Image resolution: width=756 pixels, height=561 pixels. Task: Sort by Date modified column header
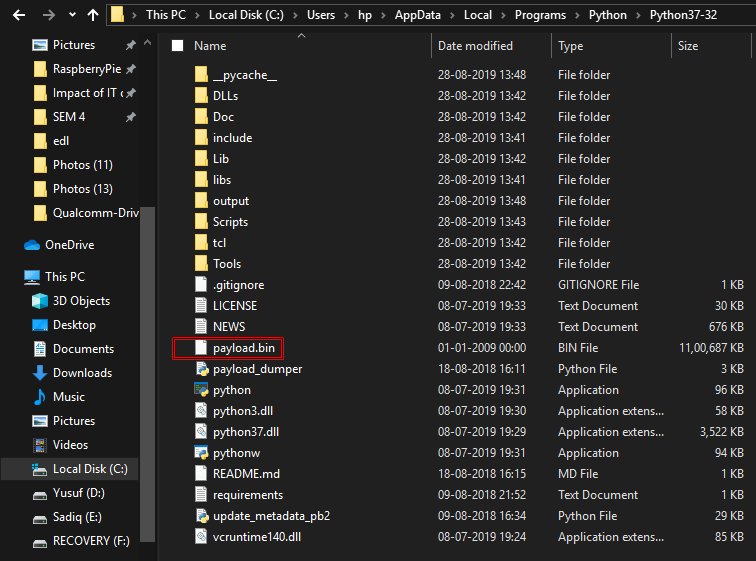475,46
